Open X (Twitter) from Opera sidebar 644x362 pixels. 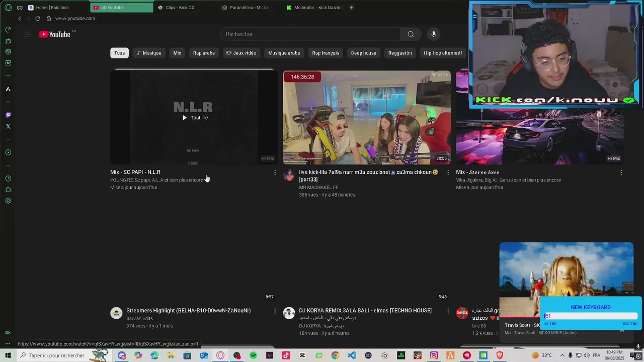[8, 126]
